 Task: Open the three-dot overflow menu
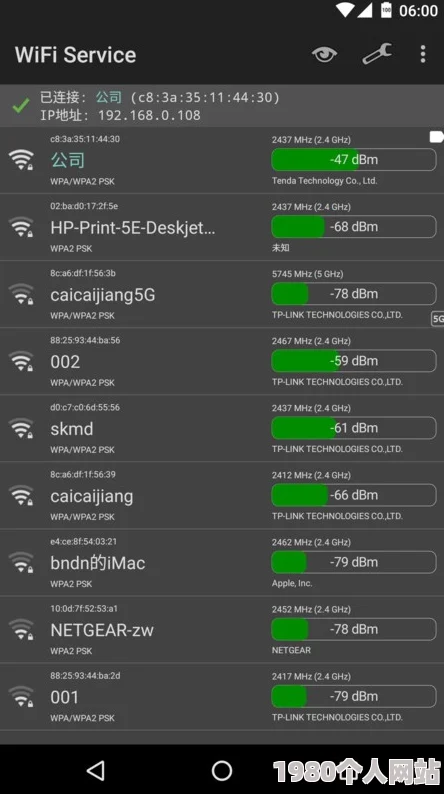pyautogui.click(x=423, y=54)
